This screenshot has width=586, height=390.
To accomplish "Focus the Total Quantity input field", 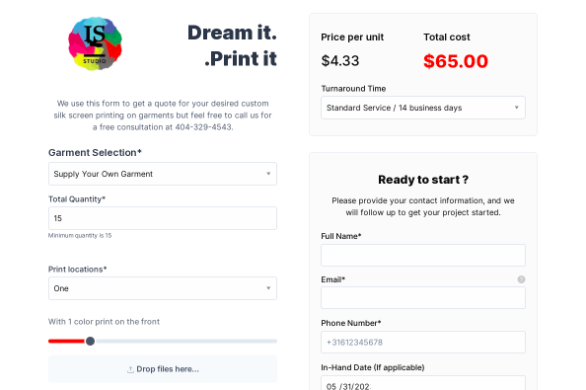I will point(163,218).
